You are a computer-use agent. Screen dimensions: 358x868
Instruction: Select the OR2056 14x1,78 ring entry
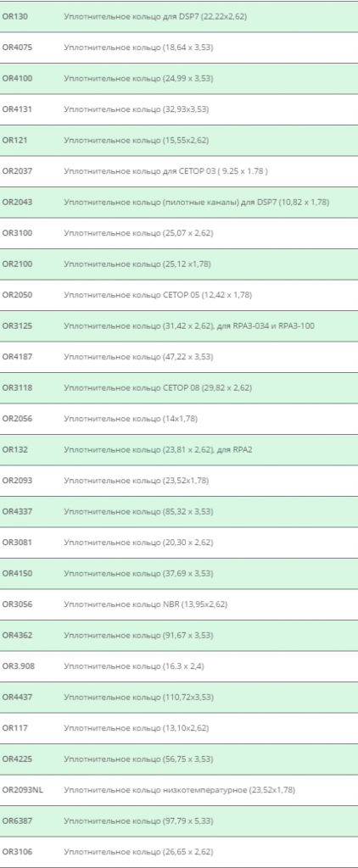point(179,419)
